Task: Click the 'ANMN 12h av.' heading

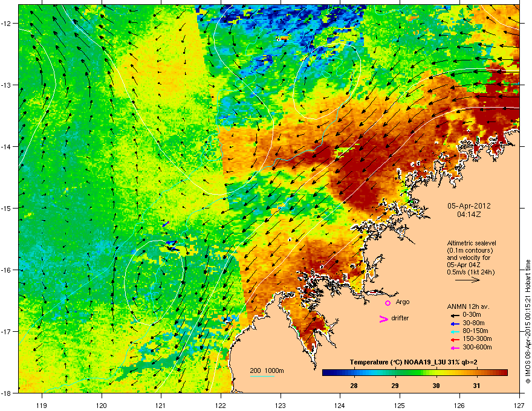Action: 468,306
